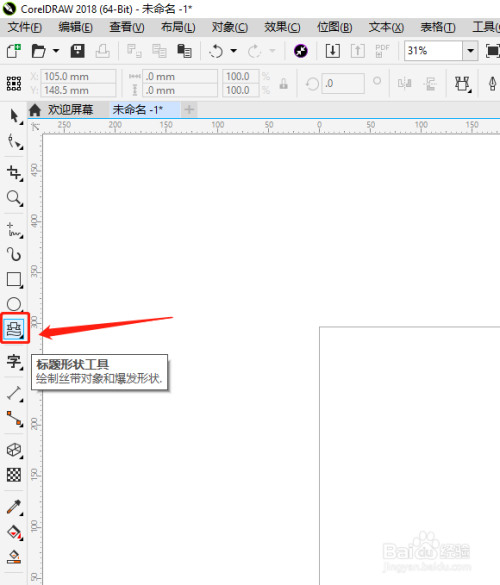Open the 对象(C) menu
The height and width of the screenshot is (585, 500).
point(229,27)
